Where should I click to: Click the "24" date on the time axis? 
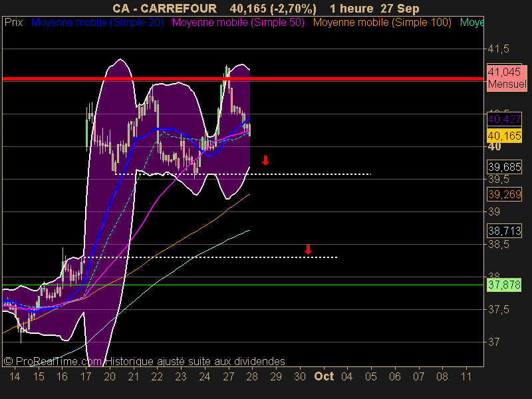point(205,376)
